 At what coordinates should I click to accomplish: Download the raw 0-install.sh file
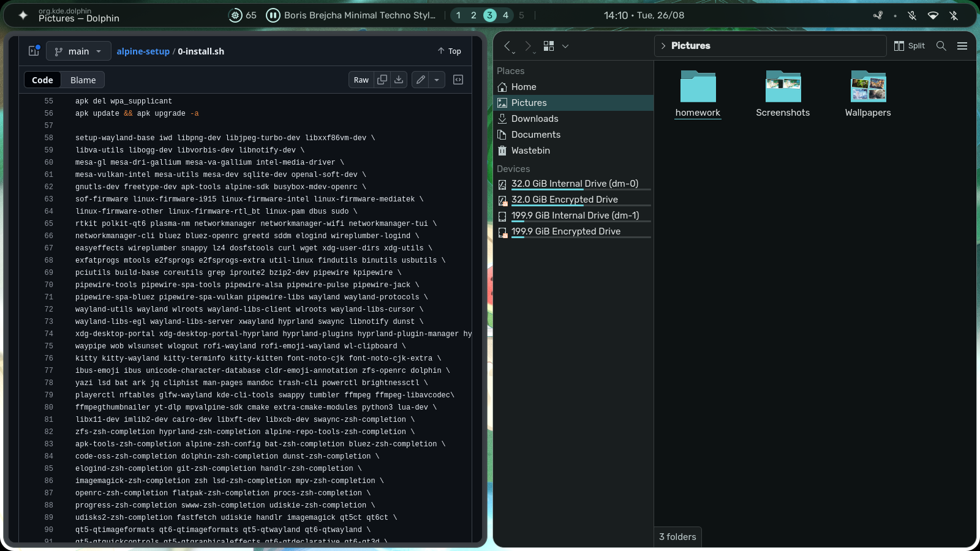(x=399, y=80)
